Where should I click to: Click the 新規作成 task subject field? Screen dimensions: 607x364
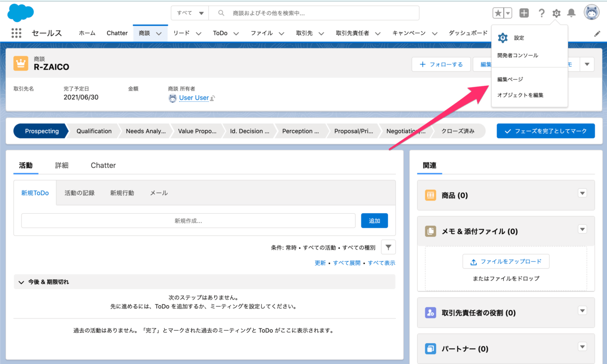pos(188,221)
